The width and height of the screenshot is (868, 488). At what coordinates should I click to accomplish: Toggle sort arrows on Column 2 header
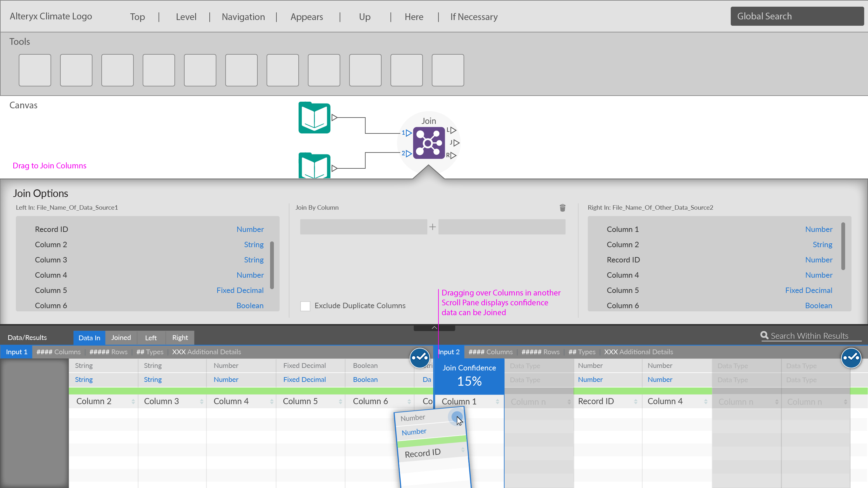tap(133, 401)
